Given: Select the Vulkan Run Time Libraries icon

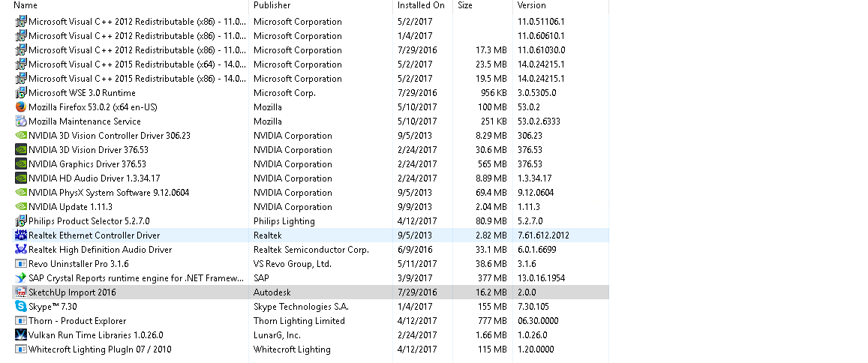Looking at the screenshot, I should [x=21, y=334].
